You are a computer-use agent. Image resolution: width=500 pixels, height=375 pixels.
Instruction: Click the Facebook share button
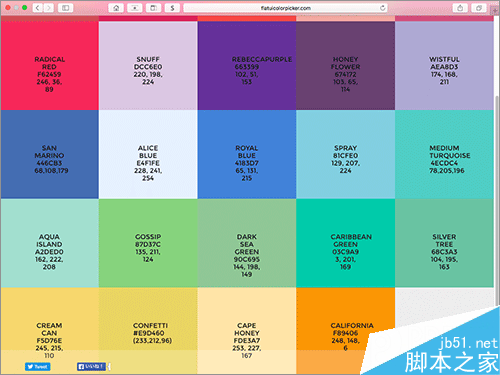91,367
